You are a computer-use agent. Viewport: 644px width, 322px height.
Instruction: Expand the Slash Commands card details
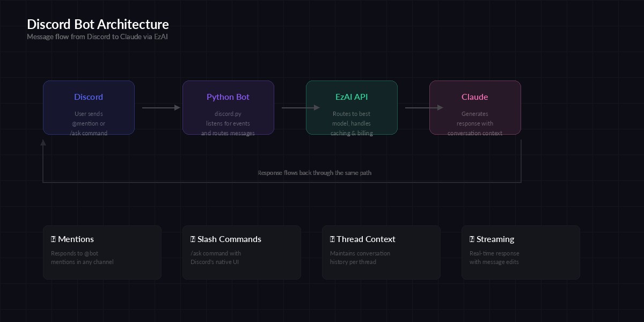point(241,252)
